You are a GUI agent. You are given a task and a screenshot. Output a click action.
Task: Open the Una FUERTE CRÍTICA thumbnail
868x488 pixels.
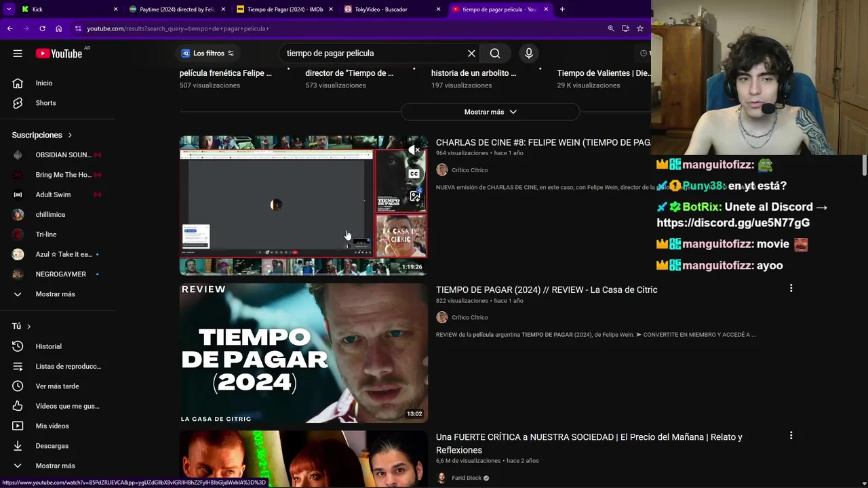(303, 460)
